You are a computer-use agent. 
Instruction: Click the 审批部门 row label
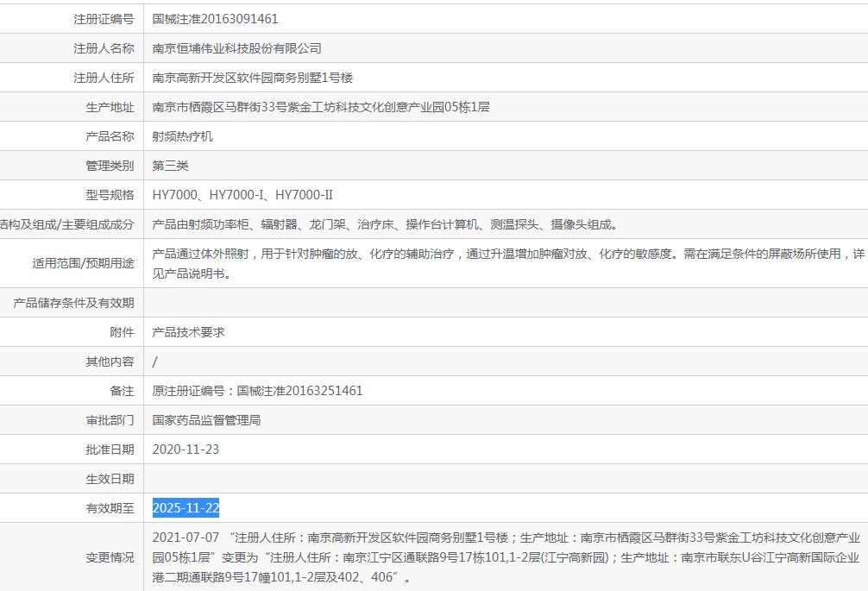click(110, 420)
